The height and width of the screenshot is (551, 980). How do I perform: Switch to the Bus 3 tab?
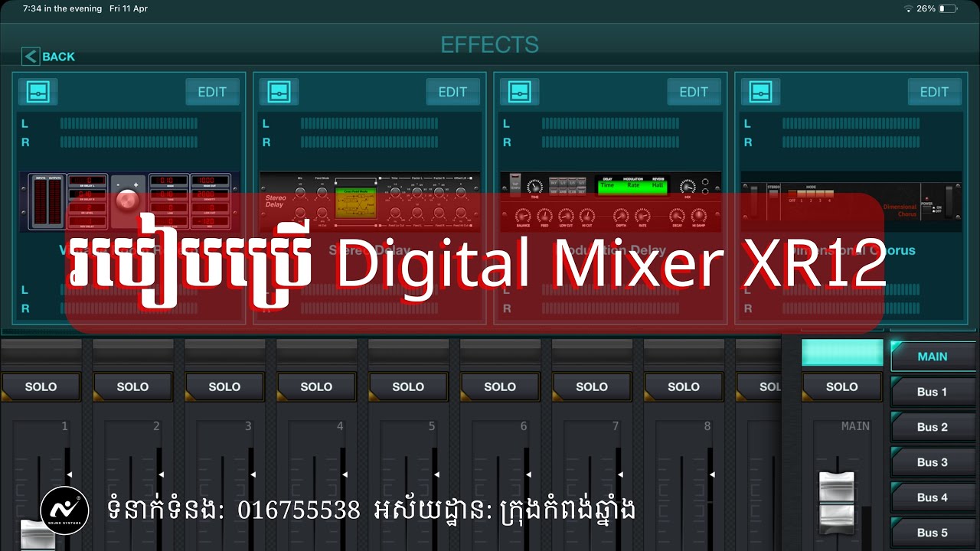click(933, 462)
